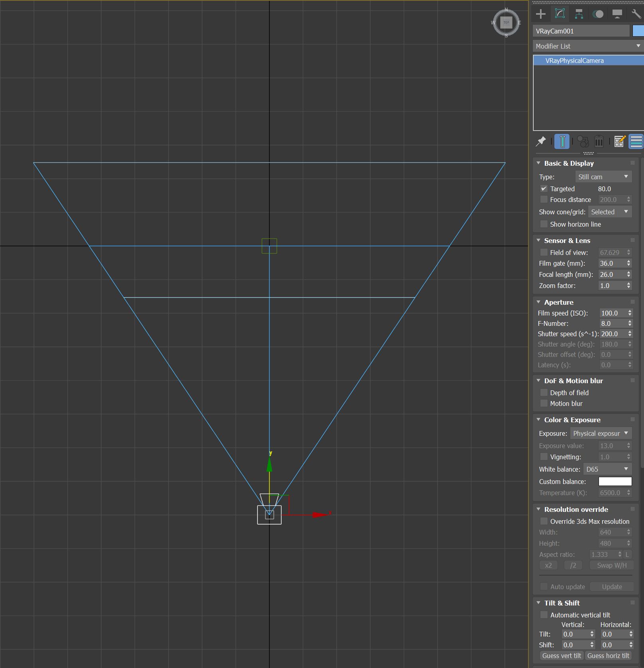This screenshot has width=644, height=668.
Task: Click the Sensor & Lens rollout grip icon
Action: (632, 240)
